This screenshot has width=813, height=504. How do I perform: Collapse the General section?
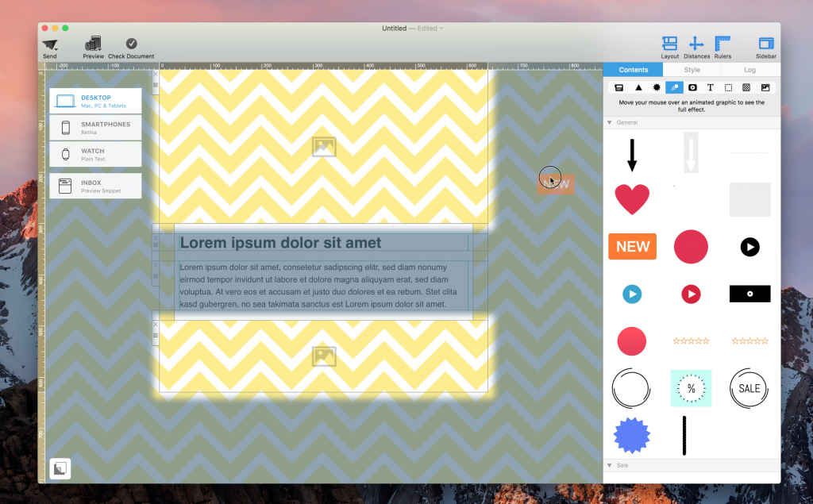point(610,122)
